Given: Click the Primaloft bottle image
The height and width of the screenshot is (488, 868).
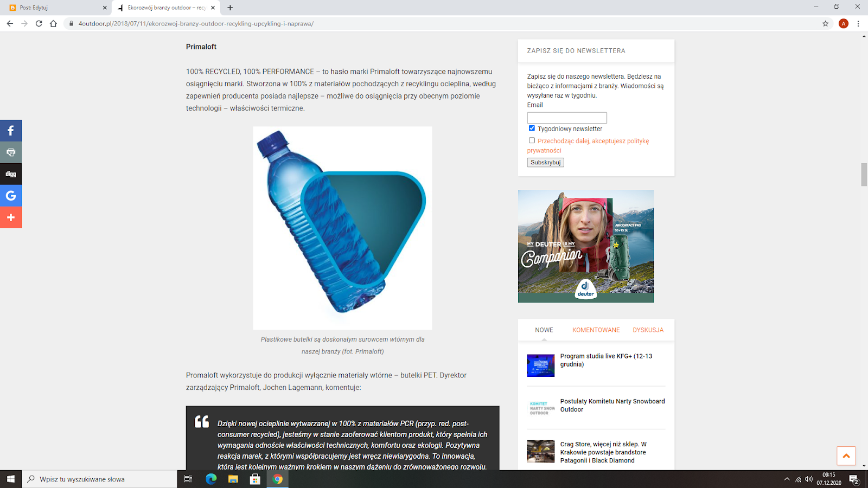Looking at the screenshot, I should pyautogui.click(x=343, y=228).
